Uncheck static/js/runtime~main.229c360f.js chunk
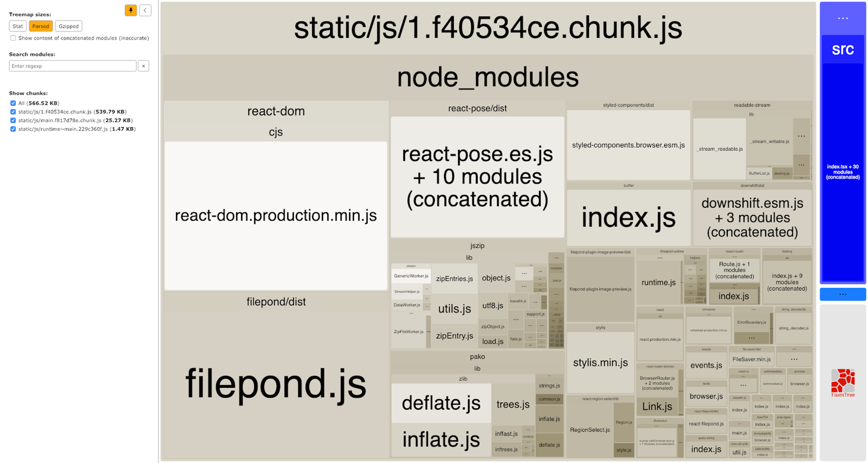This screenshot has width=868, height=463. pyautogui.click(x=13, y=129)
